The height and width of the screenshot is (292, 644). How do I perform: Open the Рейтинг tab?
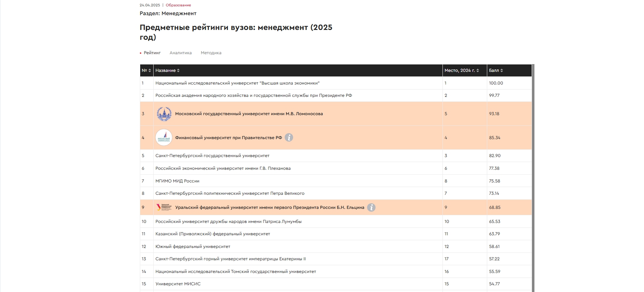click(152, 53)
